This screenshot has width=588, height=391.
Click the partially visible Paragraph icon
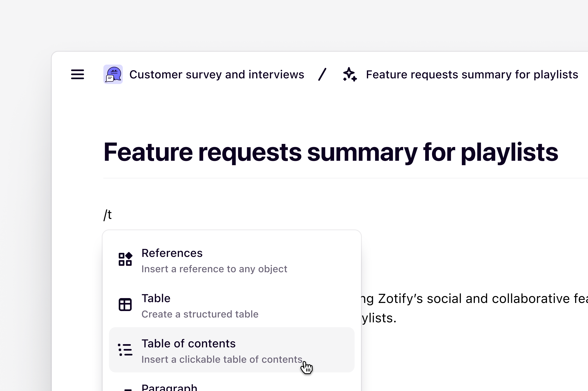click(128, 389)
